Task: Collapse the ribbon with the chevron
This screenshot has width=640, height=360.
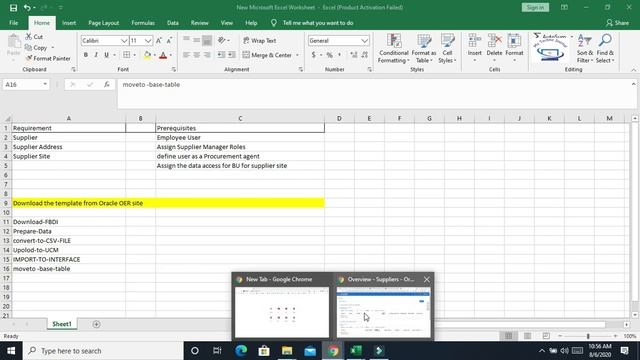Action: (633, 70)
